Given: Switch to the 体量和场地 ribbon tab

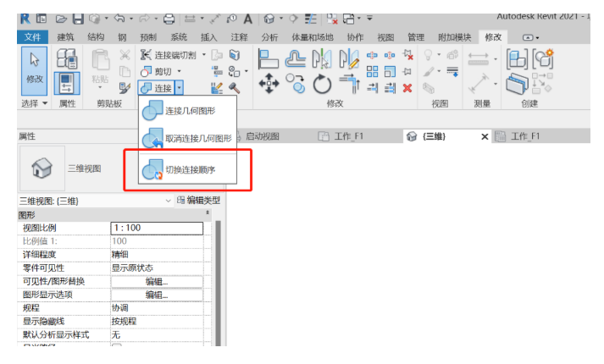Looking at the screenshot, I should coord(312,37).
